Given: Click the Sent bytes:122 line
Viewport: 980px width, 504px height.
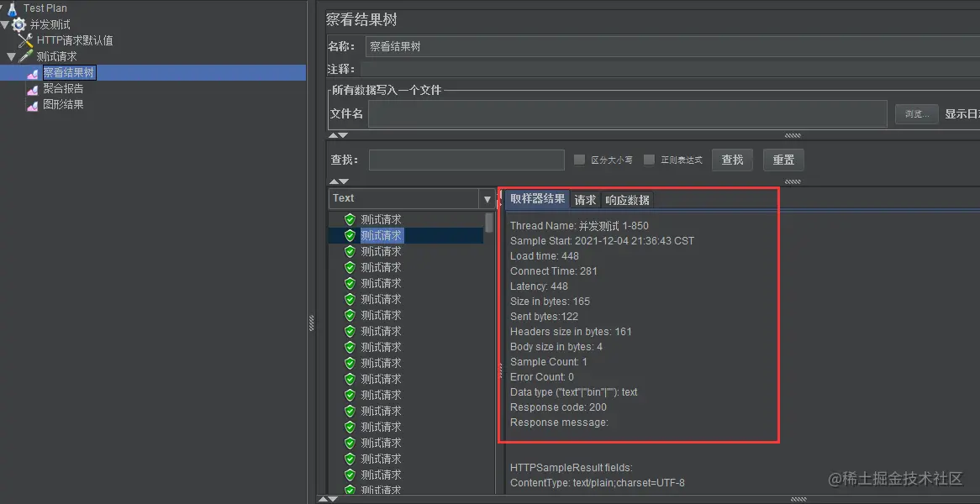Looking at the screenshot, I should click(544, 317).
